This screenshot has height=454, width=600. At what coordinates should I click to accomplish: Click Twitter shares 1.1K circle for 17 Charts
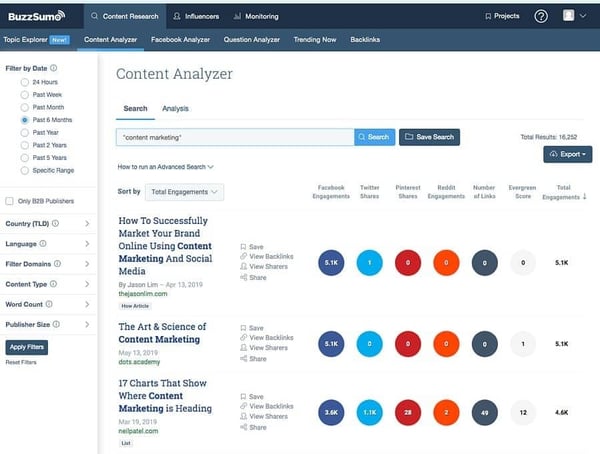369,412
